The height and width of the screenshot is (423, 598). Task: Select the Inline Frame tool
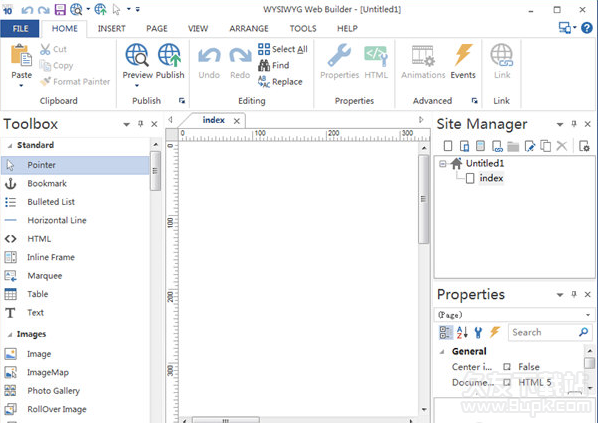pos(76,257)
